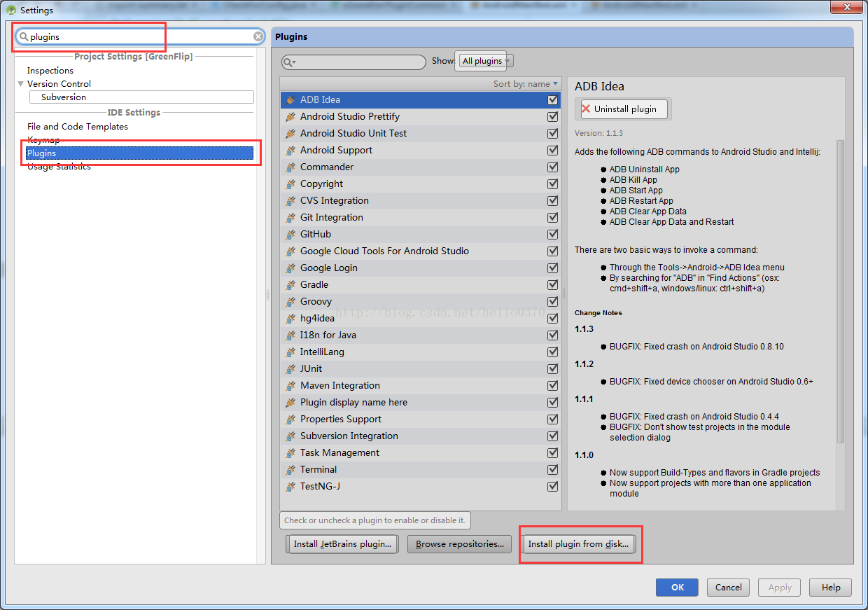Select Keymap in IDE Settings
The width and height of the screenshot is (868, 610).
pyautogui.click(x=43, y=139)
